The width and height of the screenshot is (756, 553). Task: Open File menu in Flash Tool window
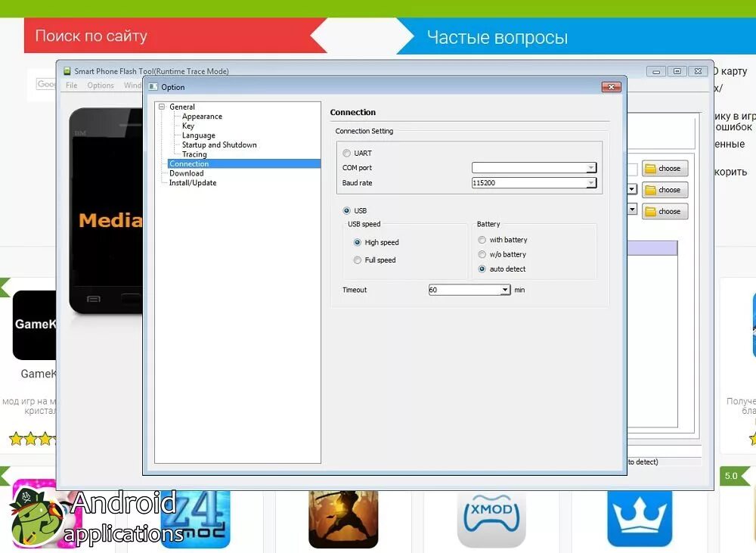click(x=71, y=85)
